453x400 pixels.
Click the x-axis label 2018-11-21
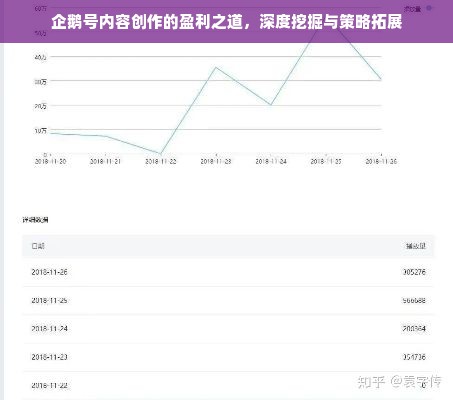pyautogui.click(x=105, y=161)
